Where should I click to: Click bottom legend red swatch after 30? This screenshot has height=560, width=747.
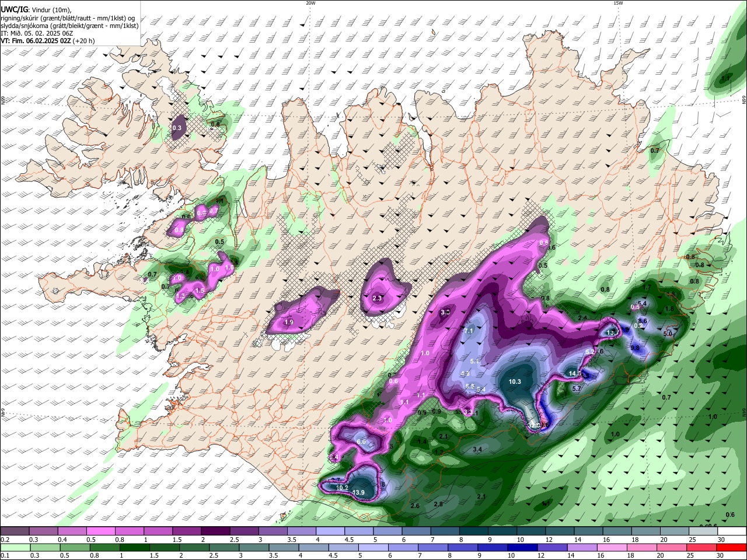point(730,547)
